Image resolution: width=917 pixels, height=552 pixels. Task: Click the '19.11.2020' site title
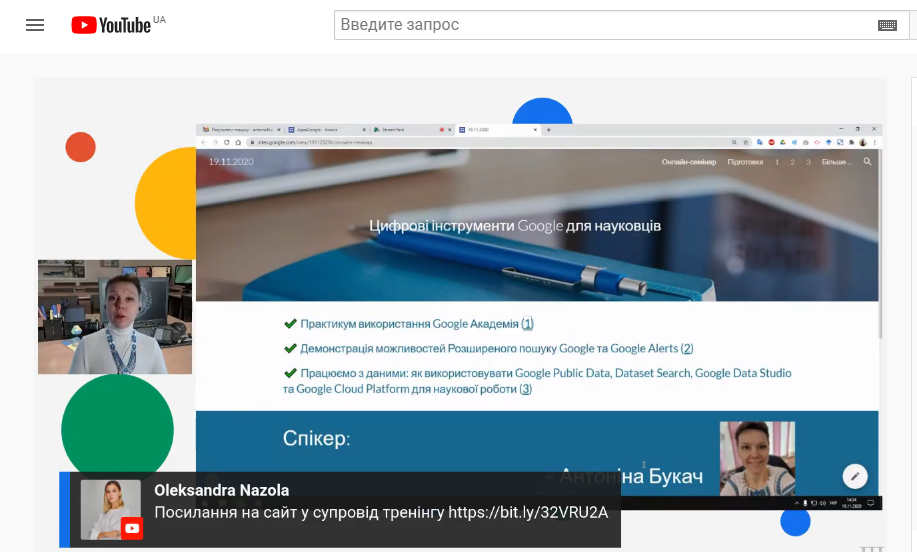point(231,161)
